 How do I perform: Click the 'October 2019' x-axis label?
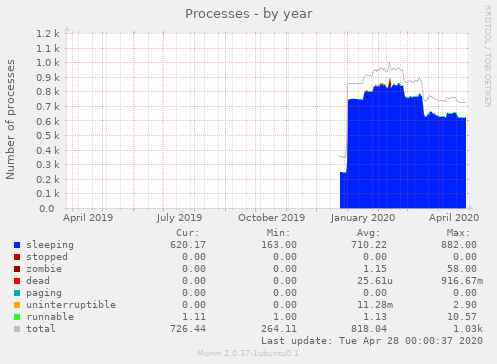pos(271,218)
